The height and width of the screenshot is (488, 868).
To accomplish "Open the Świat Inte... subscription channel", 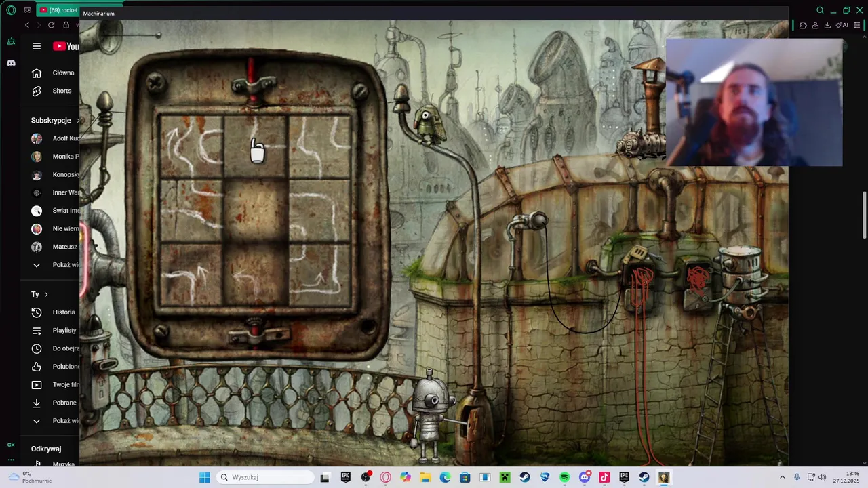I will click(x=55, y=211).
